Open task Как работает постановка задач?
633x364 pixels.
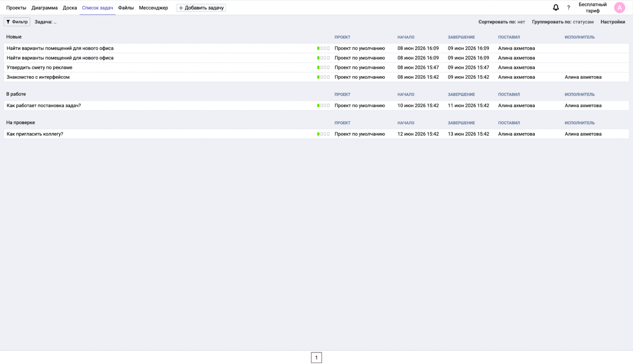tap(44, 105)
